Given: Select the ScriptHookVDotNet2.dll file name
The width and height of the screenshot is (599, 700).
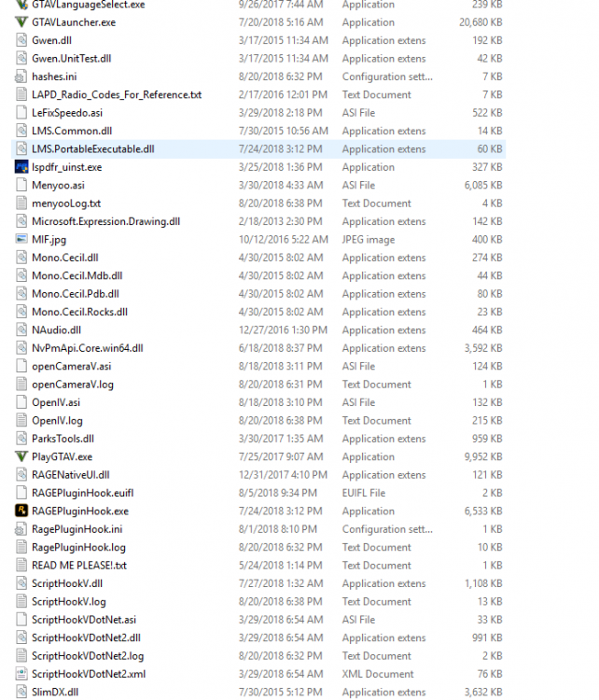Looking at the screenshot, I should coord(86,637).
